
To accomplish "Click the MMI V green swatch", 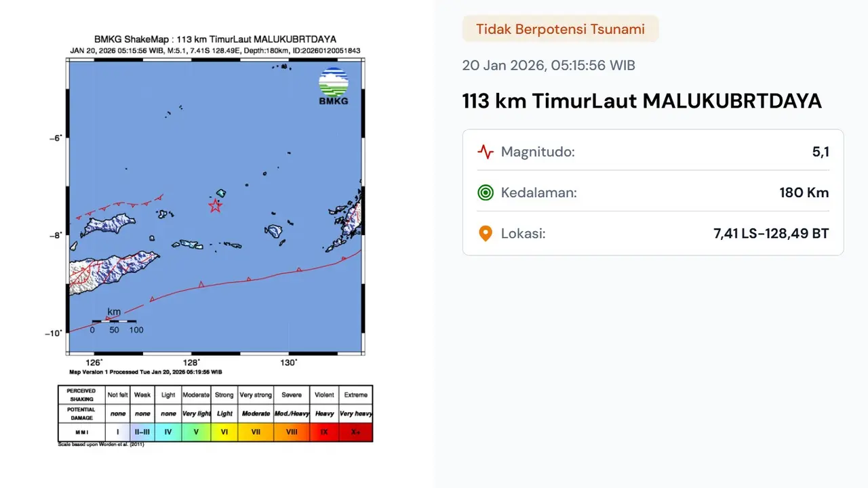I will (196, 432).
